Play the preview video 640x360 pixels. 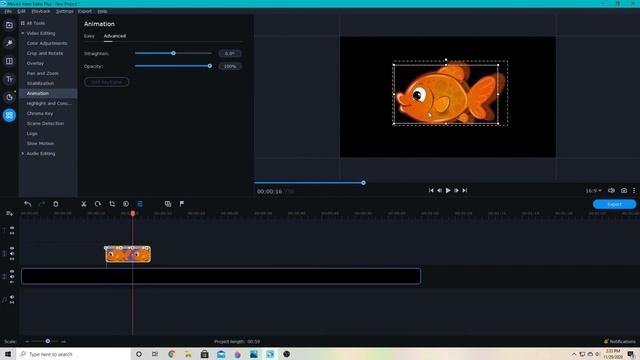[x=448, y=190]
